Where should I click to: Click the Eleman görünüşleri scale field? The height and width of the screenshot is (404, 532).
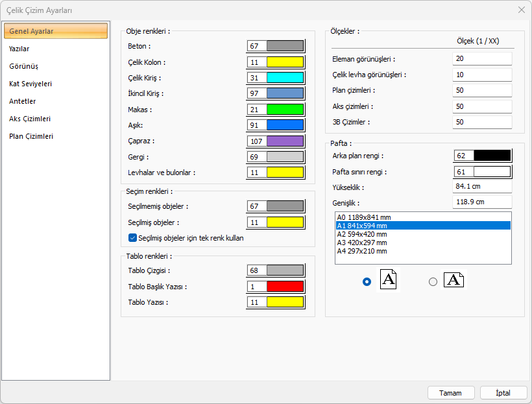pyautogui.click(x=482, y=58)
